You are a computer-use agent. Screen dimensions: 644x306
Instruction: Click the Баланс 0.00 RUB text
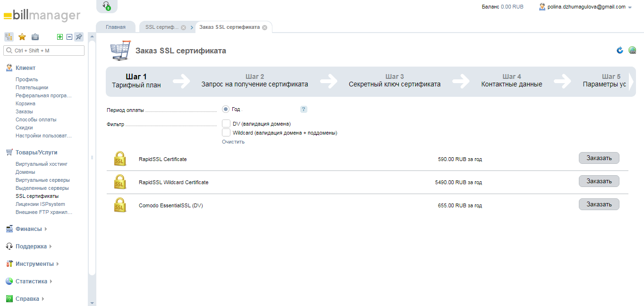click(x=502, y=7)
